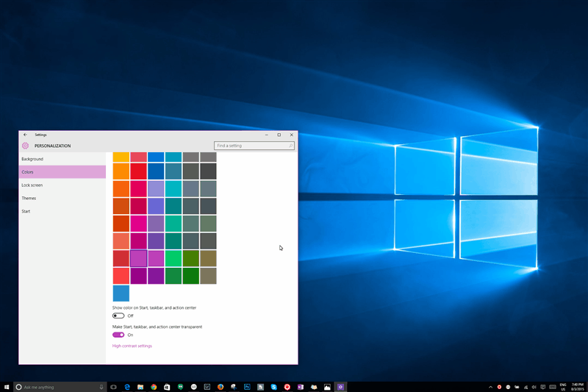The width and height of the screenshot is (588, 392).
Task: Show hidden system tray icons
Action: (490, 387)
